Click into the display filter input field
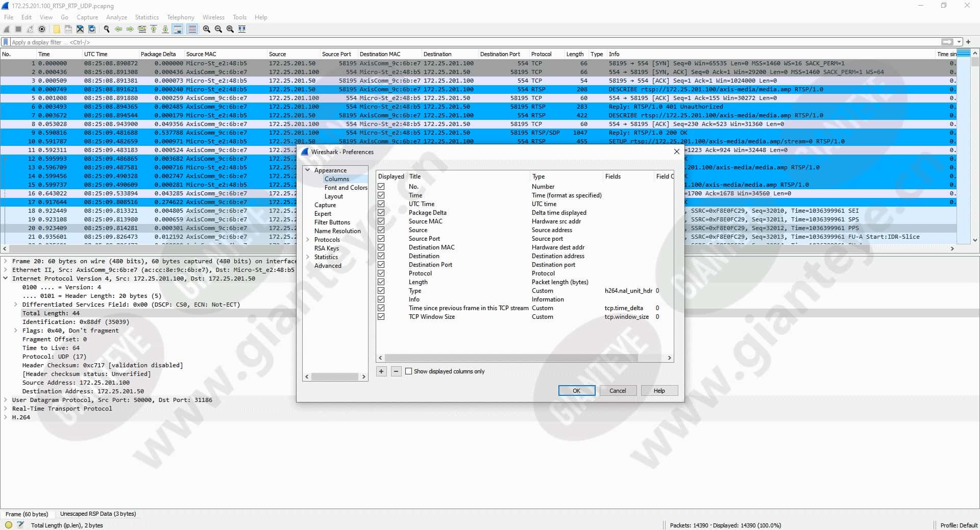 pos(475,42)
